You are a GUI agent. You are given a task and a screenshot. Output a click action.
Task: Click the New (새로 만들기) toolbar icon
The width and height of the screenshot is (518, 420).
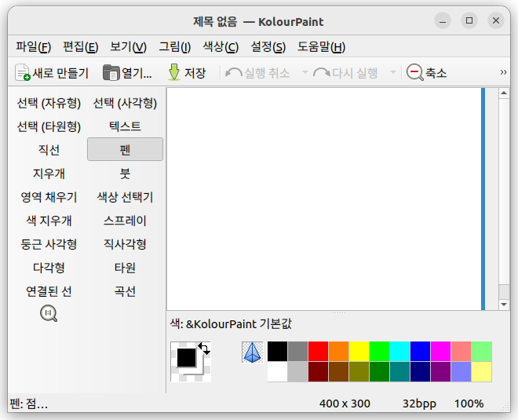tap(23, 72)
